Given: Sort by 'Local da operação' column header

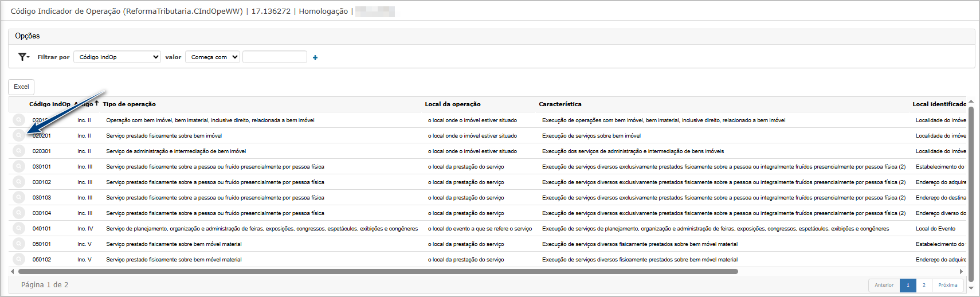Looking at the screenshot, I should click(x=453, y=104).
